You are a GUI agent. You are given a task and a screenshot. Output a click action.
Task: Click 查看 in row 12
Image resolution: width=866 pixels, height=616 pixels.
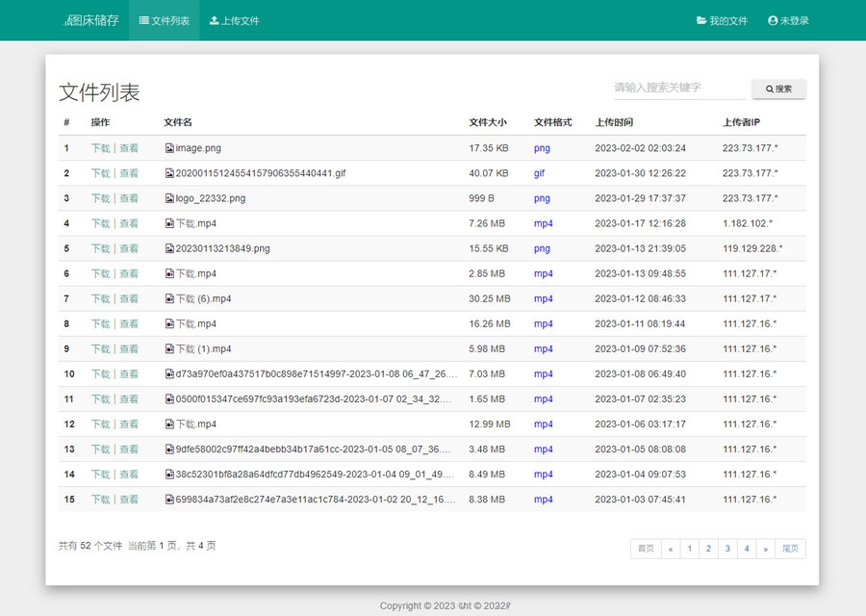(x=129, y=424)
